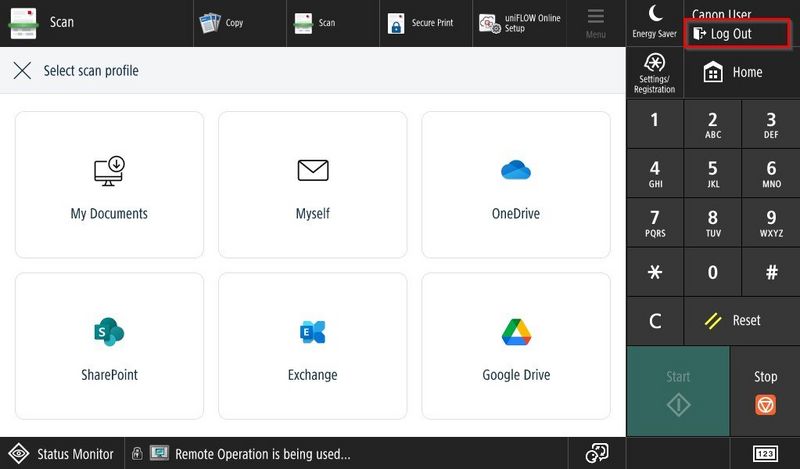Switch to Secure Print
The height and width of the screenshot is (469, 800).
pyautogui.click(x=420, y=22)
